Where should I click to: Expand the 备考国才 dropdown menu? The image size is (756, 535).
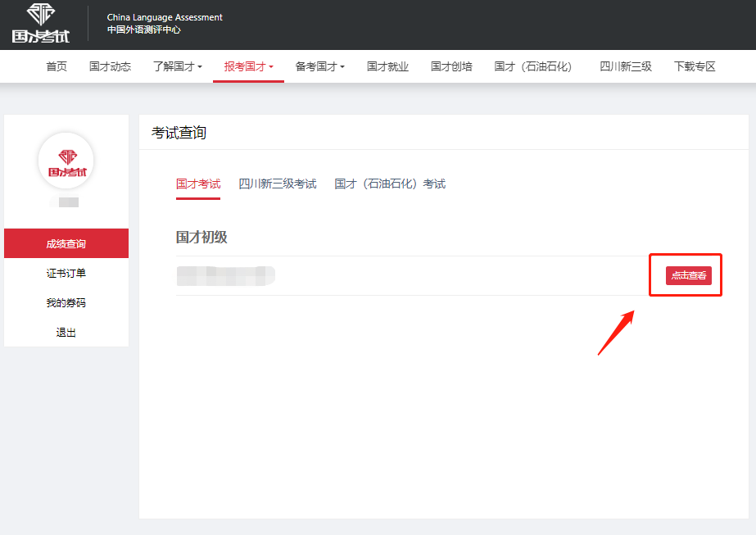pos(319,67)
